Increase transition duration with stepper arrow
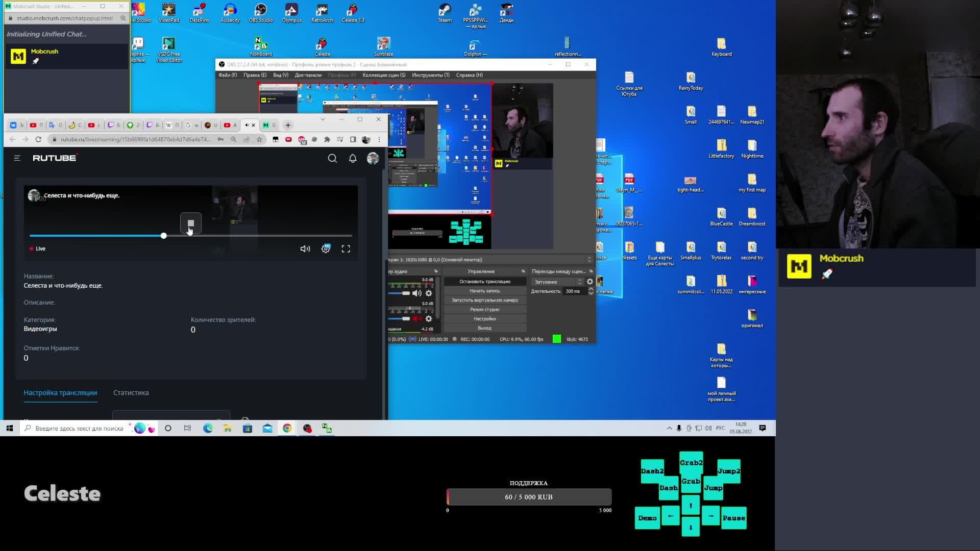Image resolution: width=980 pixels, height=551 pixels. pos(591,289)
